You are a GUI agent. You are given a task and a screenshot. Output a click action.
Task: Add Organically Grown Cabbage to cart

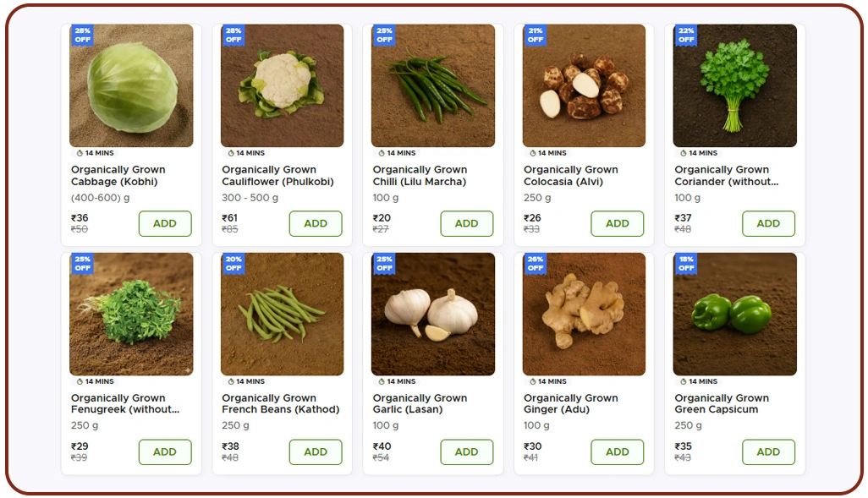[x=165, y=223]
